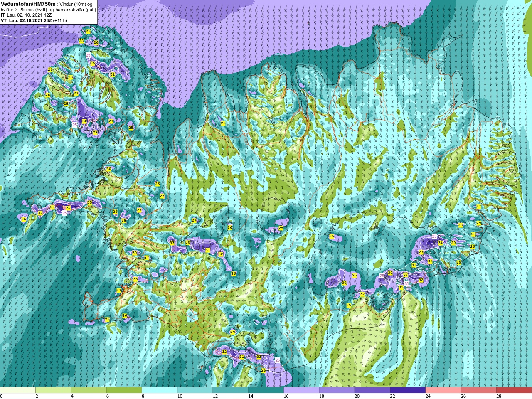Pick the medium purple 18–20 legend swatch

click(x=337, y=390)
